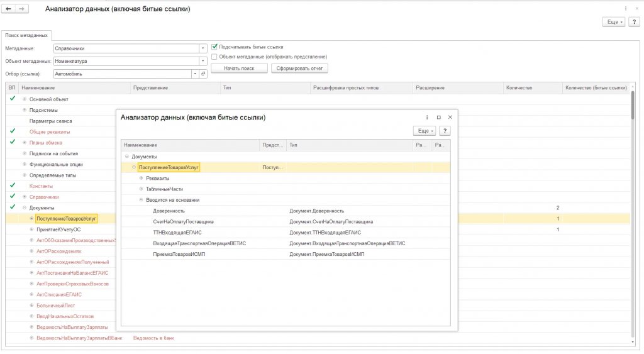The width and height of the screenshot is (644, 354).
Task: Click the Расшифровка простых типов column header
Action: [362, 88]
